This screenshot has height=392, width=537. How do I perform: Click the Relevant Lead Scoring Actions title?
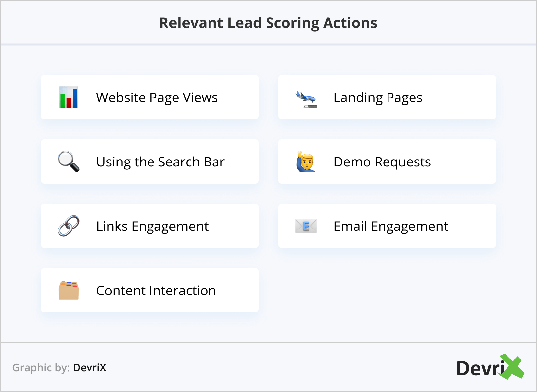tap(268, 23)
